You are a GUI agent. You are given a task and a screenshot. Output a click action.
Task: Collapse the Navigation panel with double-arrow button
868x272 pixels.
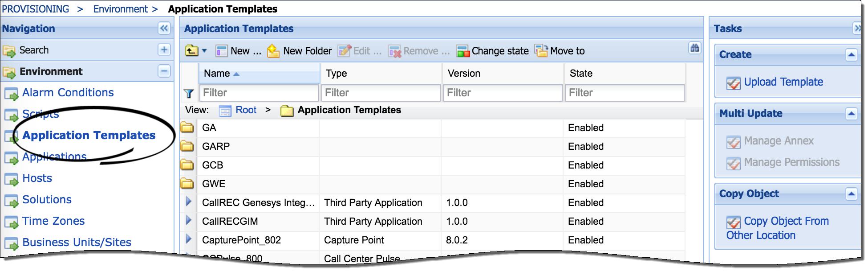(x=164, y=28)
